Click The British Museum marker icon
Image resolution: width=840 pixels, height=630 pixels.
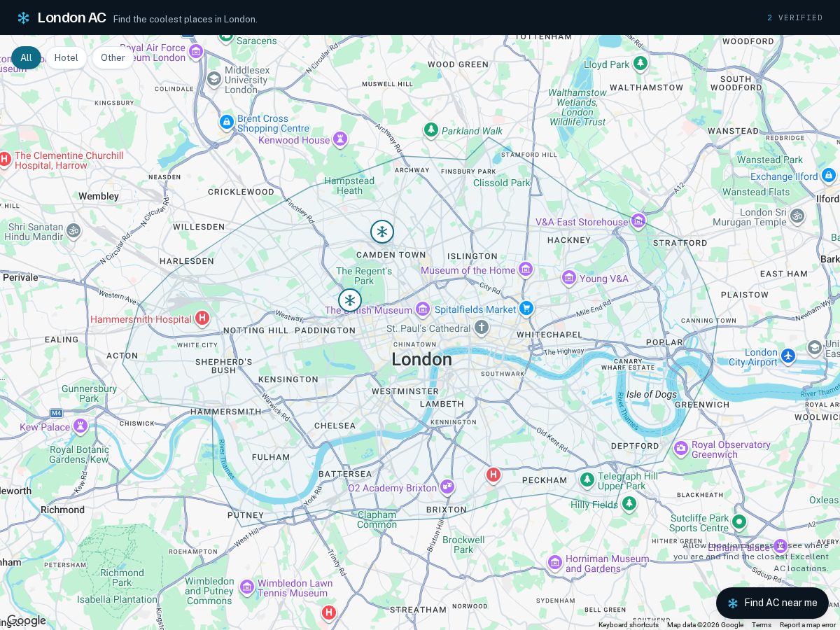423,309
